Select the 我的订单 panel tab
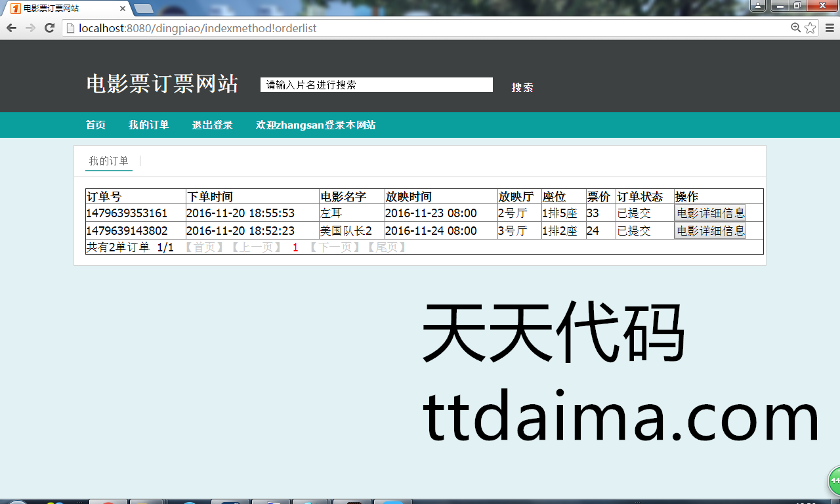Screen dimensions: 840x504 (x=109, y=161)
